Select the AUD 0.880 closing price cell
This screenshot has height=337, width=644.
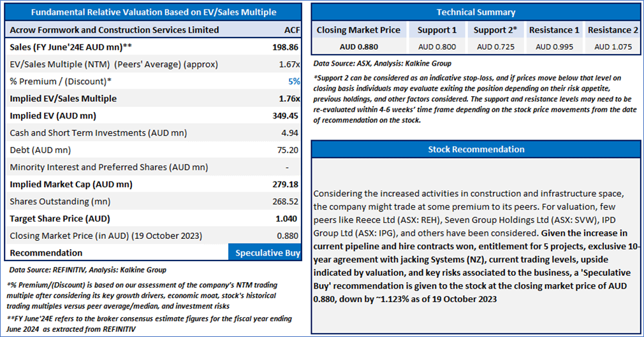[358, 47]
